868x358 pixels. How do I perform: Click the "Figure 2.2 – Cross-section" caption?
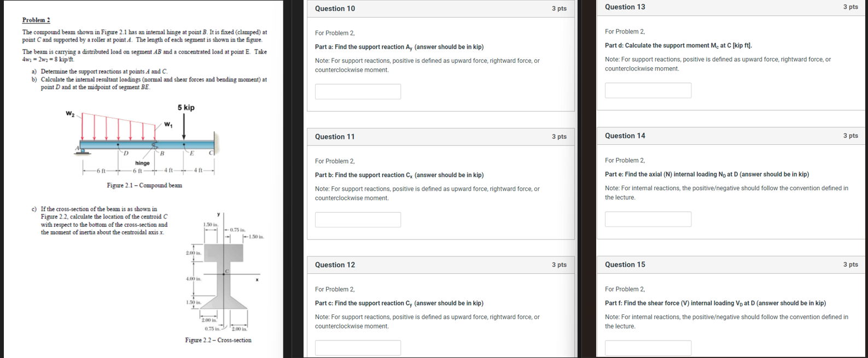click(x=218, y=340)
